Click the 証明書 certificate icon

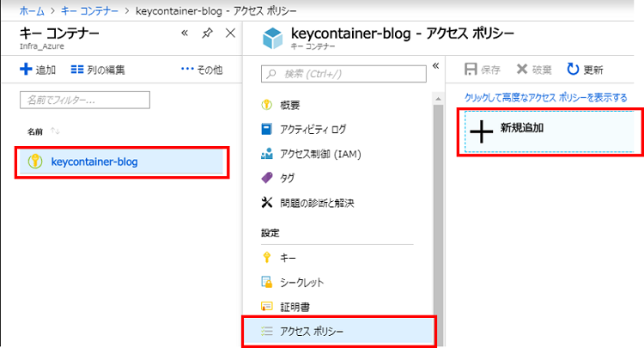click(266, 307)
